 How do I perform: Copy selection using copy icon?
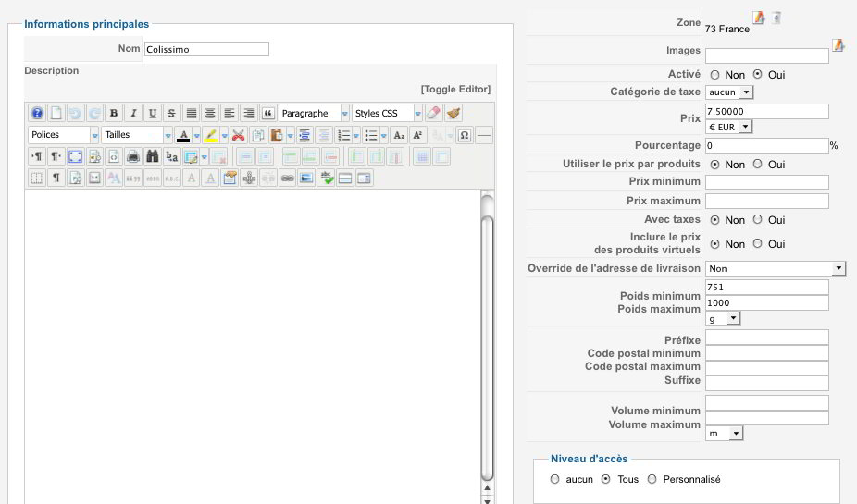(x=257, y=135)
